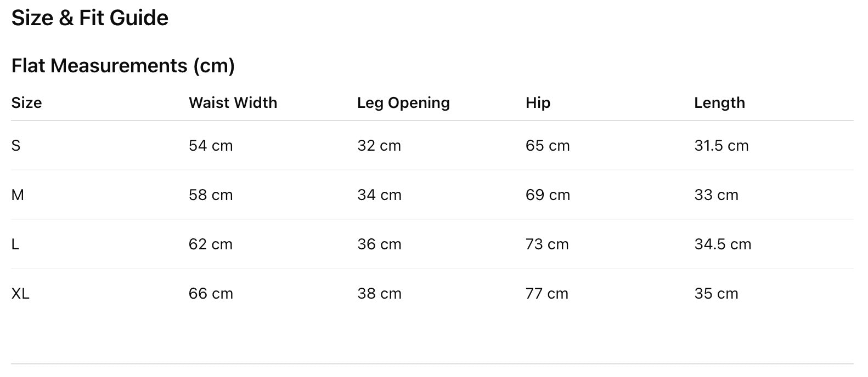Select the 34.5 cm length value
The height and width of the screenshot is (377, 868).
(x=723, y=244)
